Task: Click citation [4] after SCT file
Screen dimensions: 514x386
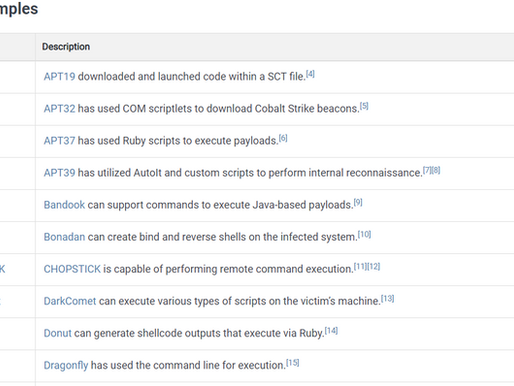Action: click(310, 74)
